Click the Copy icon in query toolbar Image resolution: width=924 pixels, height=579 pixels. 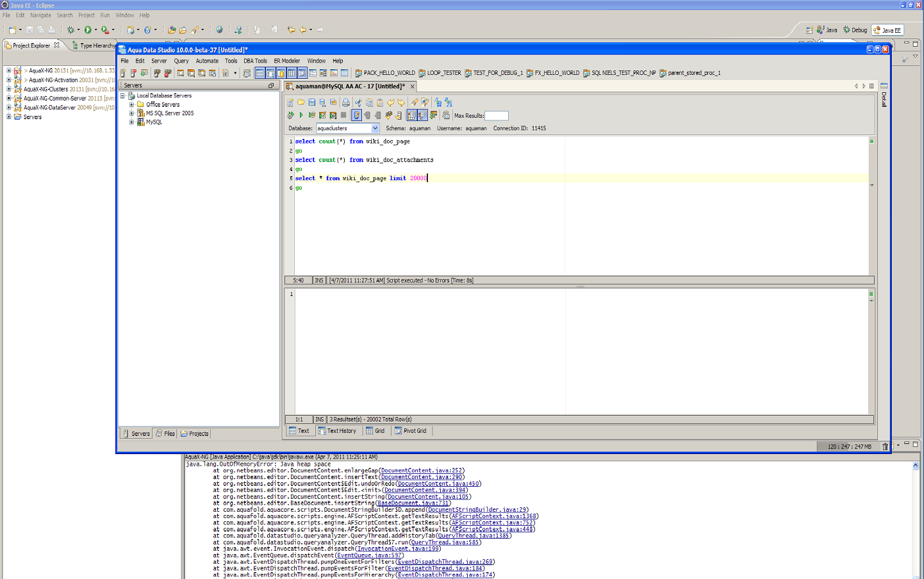pos(369,102)
